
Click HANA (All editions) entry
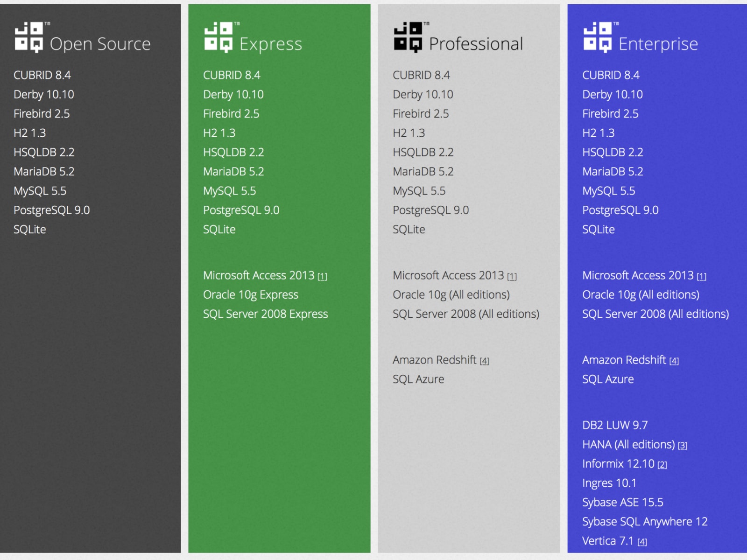[x=628, y=445]
